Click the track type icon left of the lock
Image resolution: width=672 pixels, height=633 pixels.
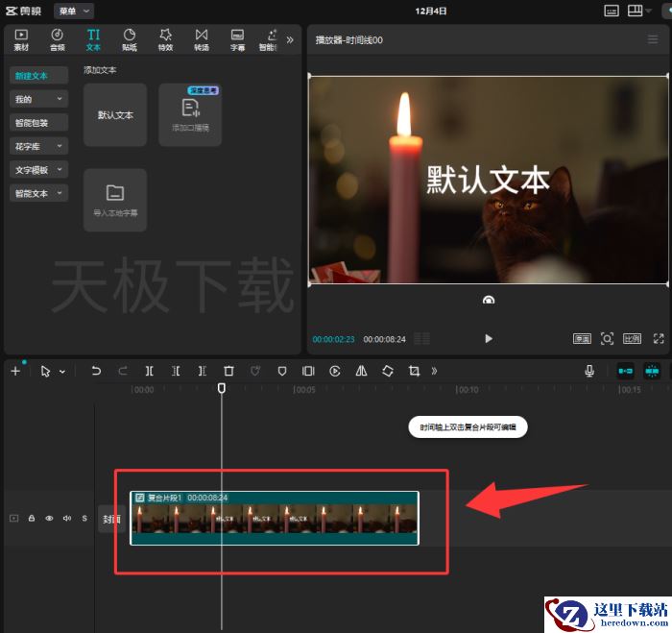tap(14, 518)
